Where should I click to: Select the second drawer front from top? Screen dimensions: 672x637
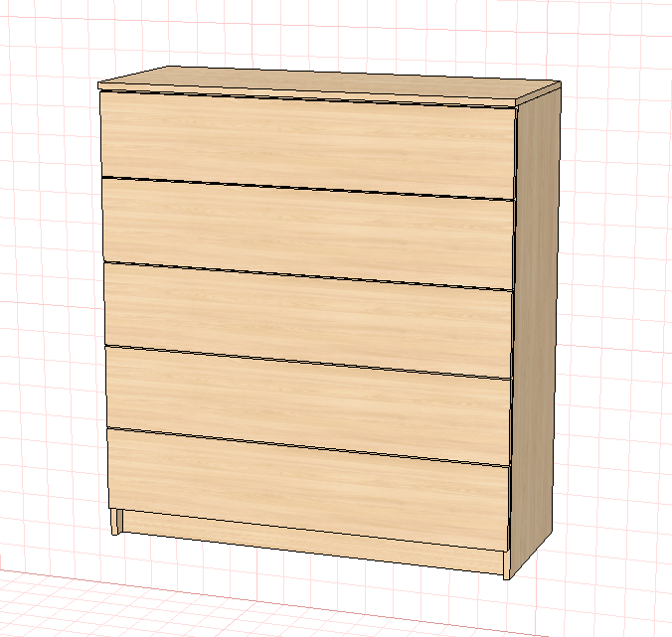tap(308, 234)
